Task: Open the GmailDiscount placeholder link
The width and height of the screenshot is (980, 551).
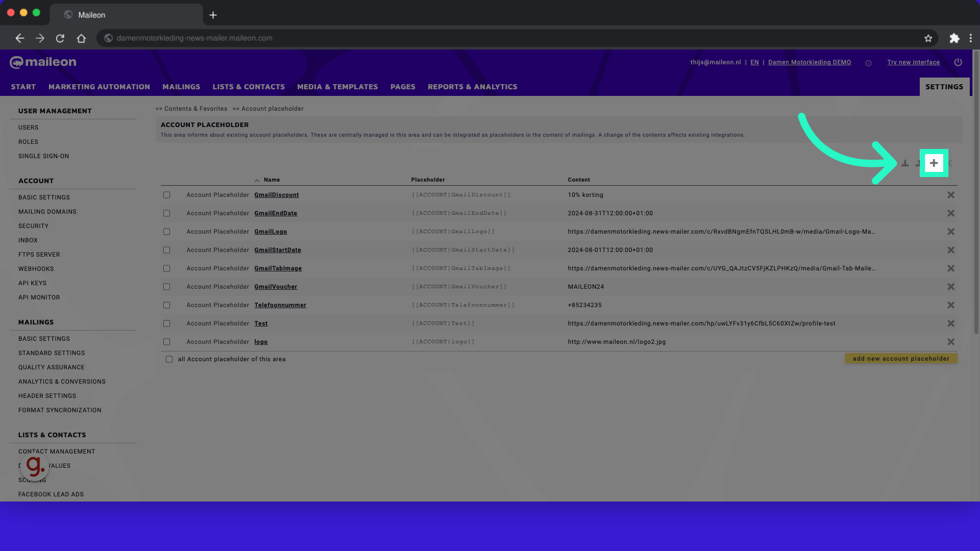Action: point(277,195)
